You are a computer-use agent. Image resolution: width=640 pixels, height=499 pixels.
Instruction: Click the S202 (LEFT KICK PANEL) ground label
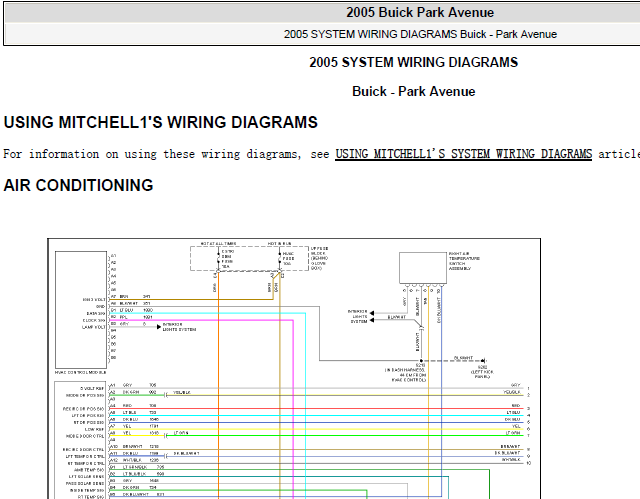click(482, 372)
